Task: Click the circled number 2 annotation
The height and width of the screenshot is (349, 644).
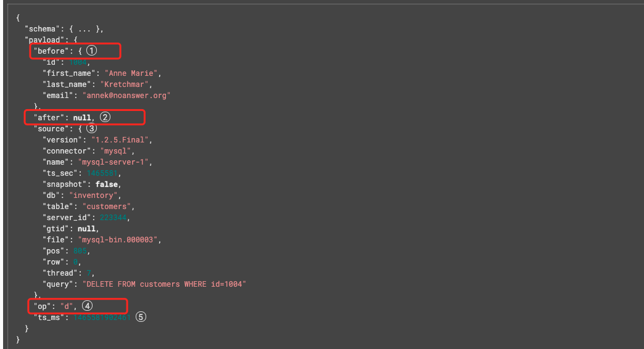Action: click(105, 117)
